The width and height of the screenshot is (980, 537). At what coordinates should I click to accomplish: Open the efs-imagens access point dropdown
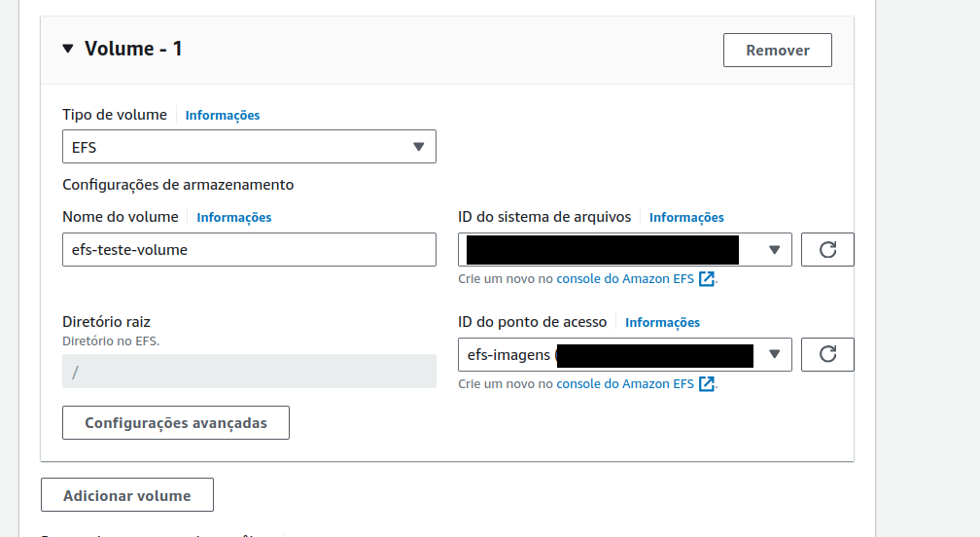tap(625, 355)
